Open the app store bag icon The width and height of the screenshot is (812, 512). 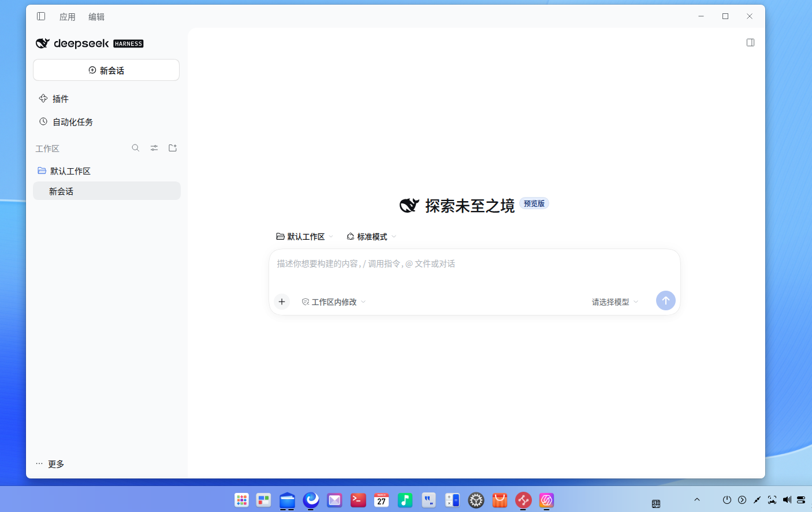pyautogui.click(x=500, y=500)
